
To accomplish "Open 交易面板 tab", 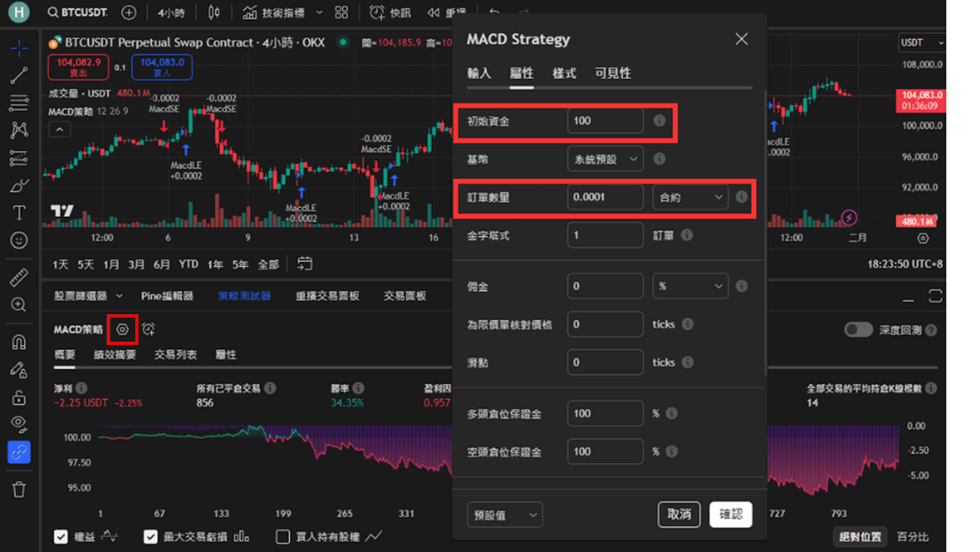I will (405, 296).
